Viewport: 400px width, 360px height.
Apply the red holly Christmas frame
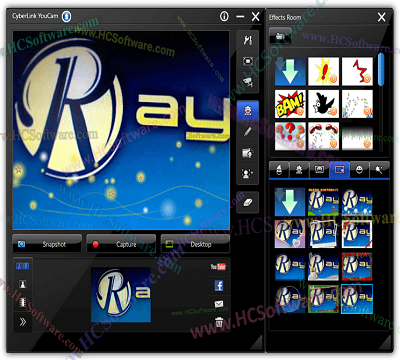pyautogui.click(x=357, y=266)
